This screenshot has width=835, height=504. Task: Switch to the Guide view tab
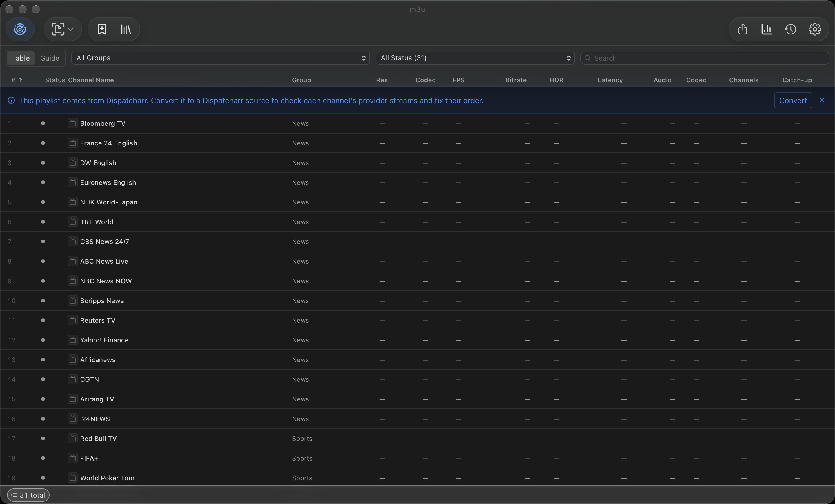coord(50,58)
